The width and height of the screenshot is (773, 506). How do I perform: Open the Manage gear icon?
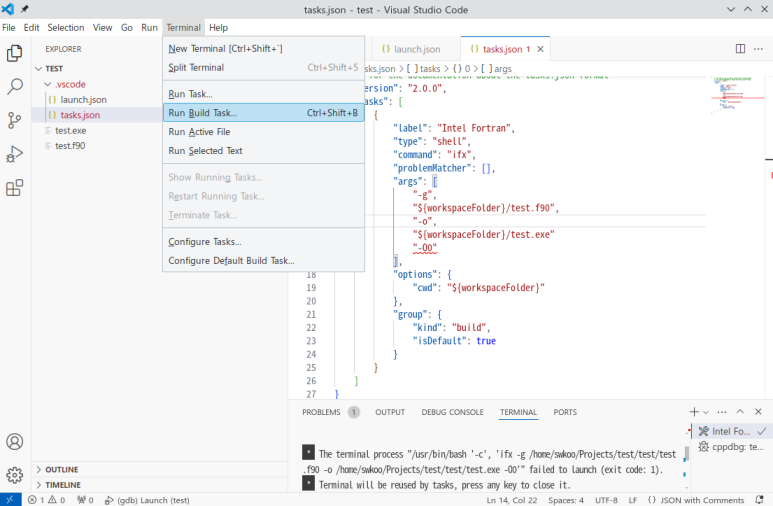pos(15,475)
